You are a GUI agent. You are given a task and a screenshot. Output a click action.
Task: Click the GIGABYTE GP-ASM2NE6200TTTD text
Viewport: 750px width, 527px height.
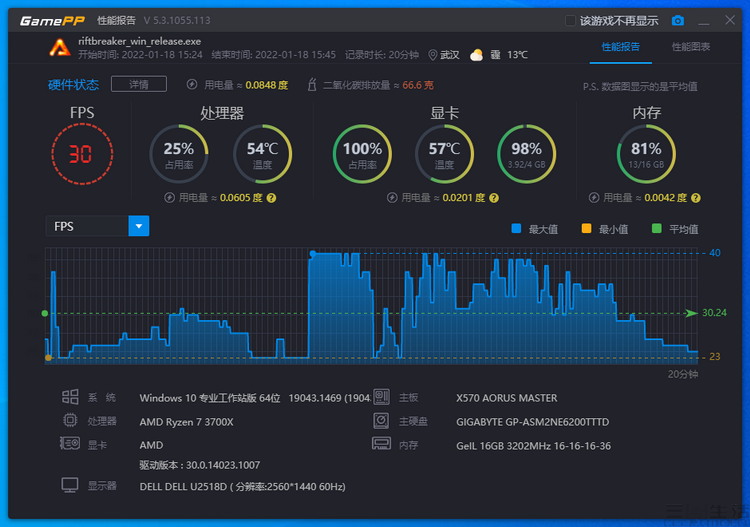pyautogui.click(x=532, y=422)
